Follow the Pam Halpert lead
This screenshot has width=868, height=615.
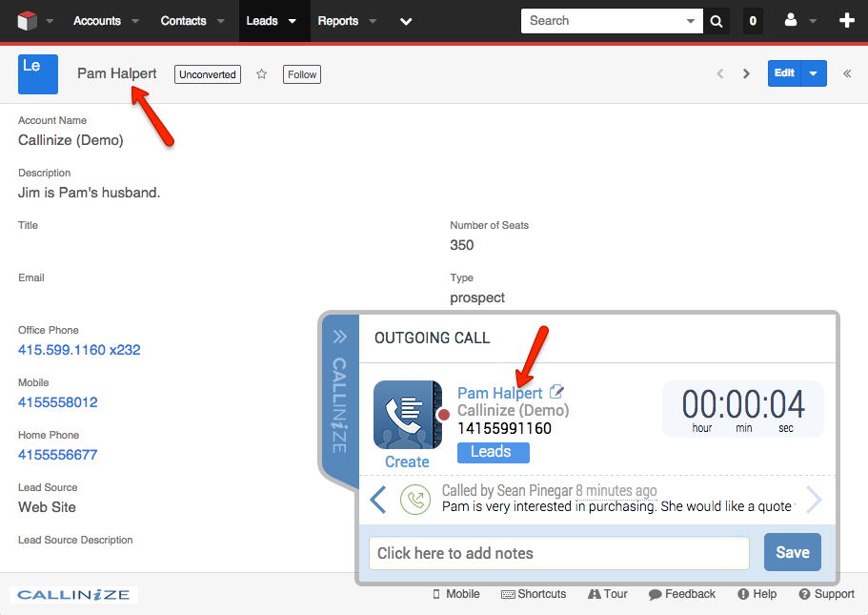(302, 74)
